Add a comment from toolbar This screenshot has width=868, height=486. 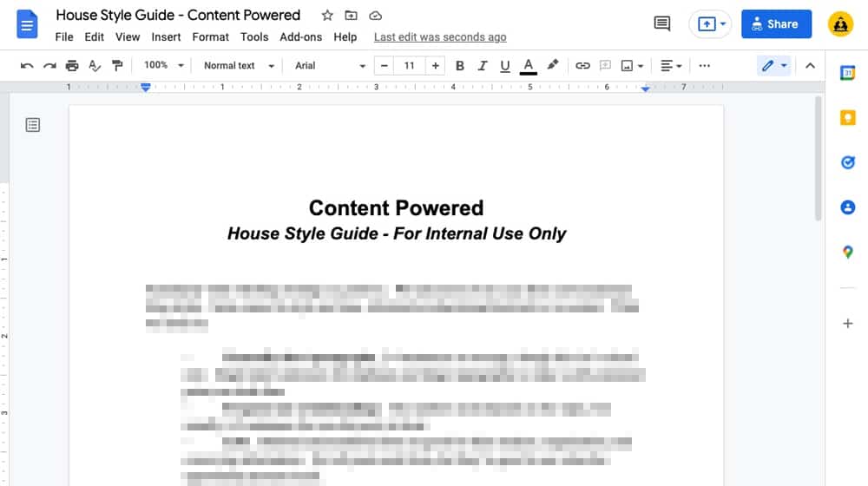click(x=605, y=66)
